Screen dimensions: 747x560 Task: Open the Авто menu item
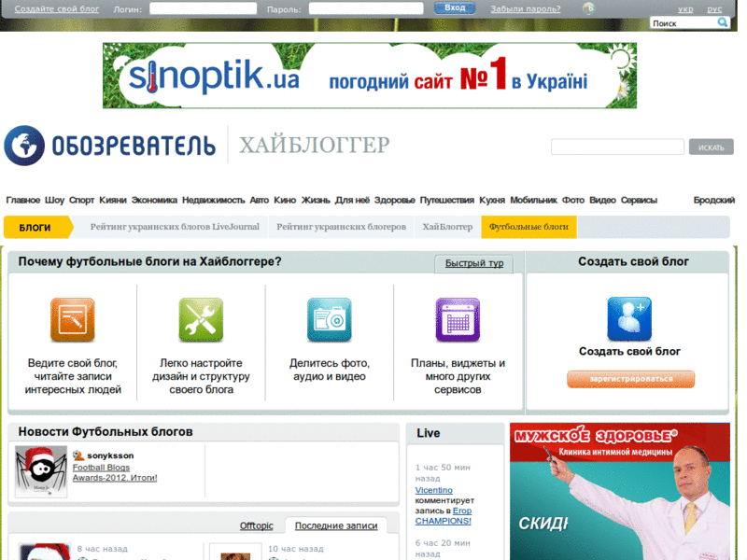click(x=260, y=200)
